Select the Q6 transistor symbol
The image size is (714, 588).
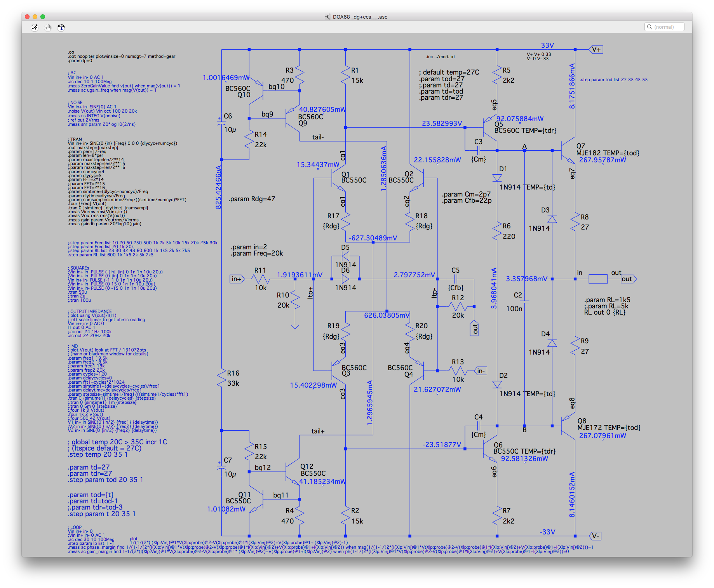pyautogui.click(x=490, y=449)
